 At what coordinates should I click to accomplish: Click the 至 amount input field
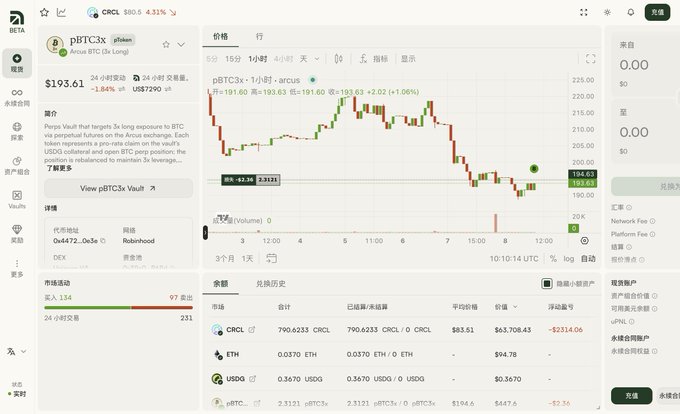(646, 132)
